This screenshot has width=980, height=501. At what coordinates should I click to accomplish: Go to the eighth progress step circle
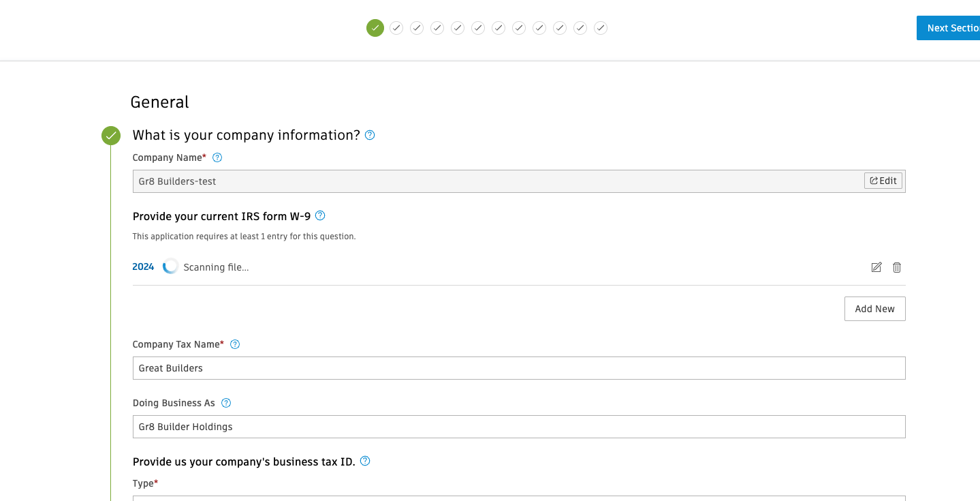pos(519,28)
